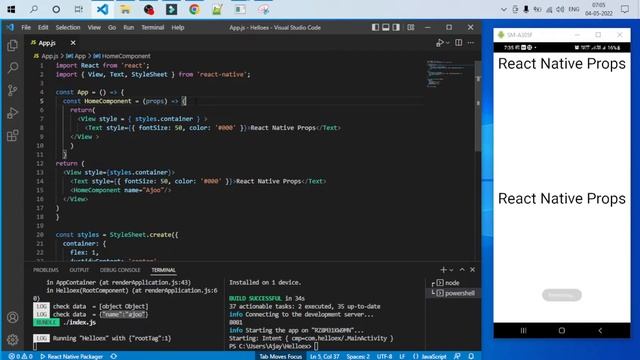This screenshot has height=360, width=640.
Task: Toggle secondary side bar layout icon
Action: click(x=396, y=27)
